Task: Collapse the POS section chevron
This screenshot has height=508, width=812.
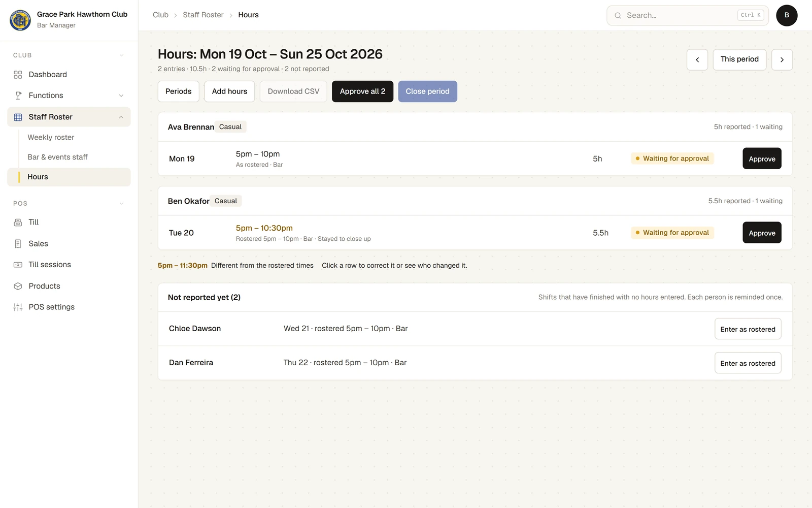Action: [x=121, y=204]
